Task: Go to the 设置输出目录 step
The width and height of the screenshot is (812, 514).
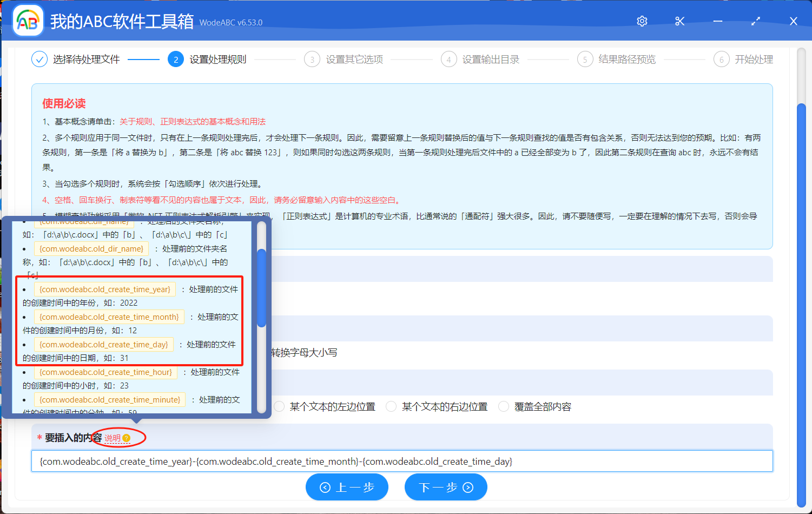Action: (x=490, y=60)
